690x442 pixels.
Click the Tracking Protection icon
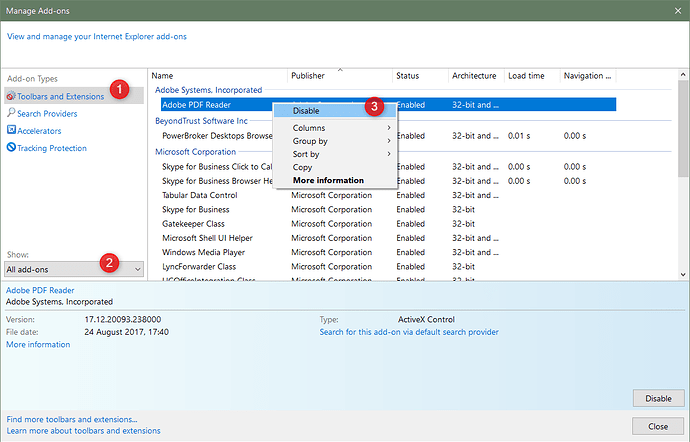click(x=11, y=148)
